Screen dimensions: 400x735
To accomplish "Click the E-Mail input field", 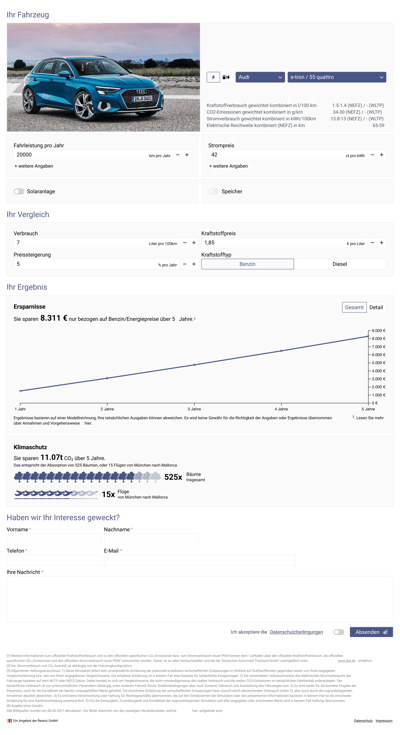I will 200,560.
